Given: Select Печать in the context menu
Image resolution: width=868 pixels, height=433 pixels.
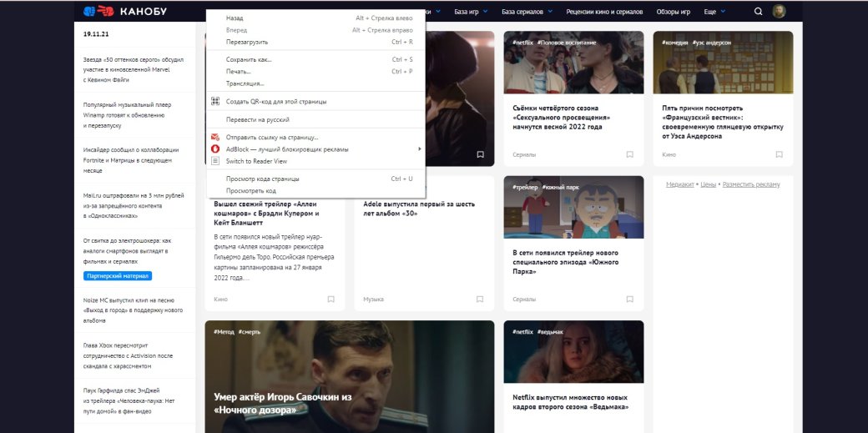Looking at the screenshot, I should [315, 72].
